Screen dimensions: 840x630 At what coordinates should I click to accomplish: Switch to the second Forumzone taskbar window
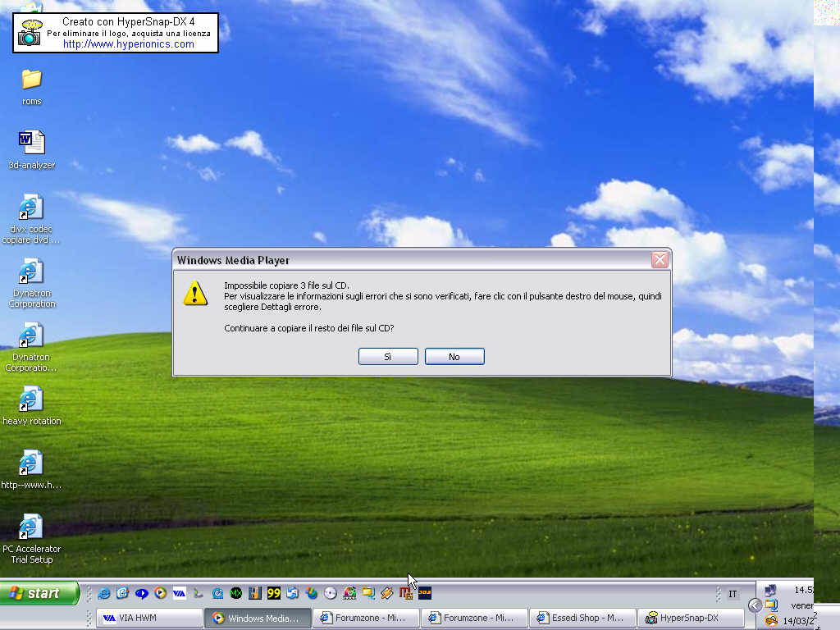click(474, 619)
